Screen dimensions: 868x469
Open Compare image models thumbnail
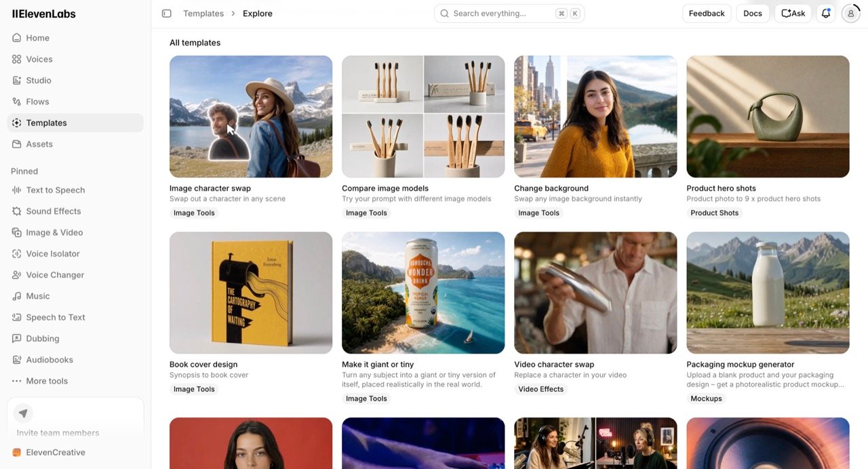(x=423, y=117)
